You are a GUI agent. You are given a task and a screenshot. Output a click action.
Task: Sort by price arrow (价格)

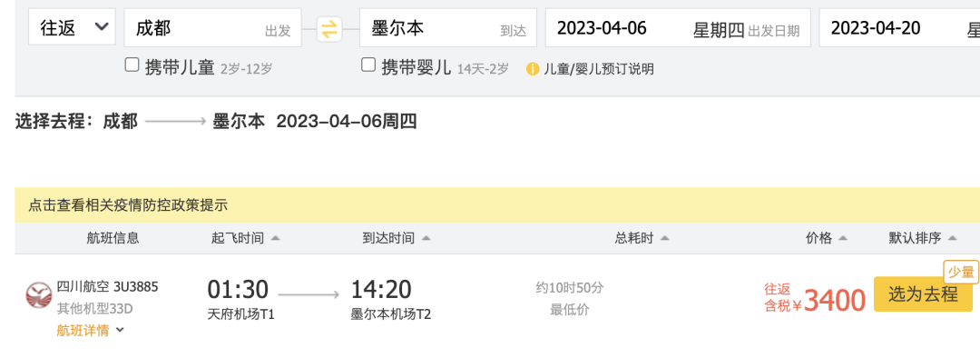click(843, 238)
